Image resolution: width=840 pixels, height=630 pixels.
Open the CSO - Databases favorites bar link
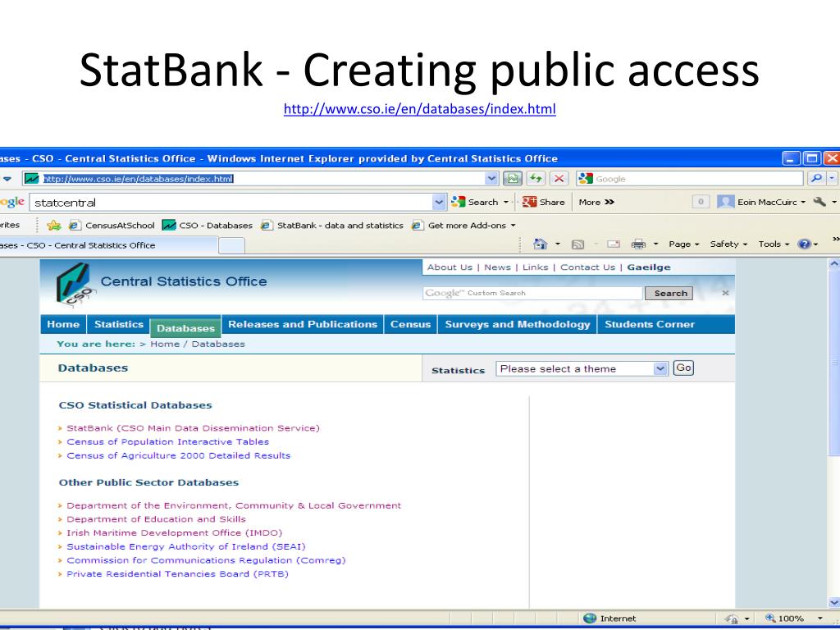[208, 226]
